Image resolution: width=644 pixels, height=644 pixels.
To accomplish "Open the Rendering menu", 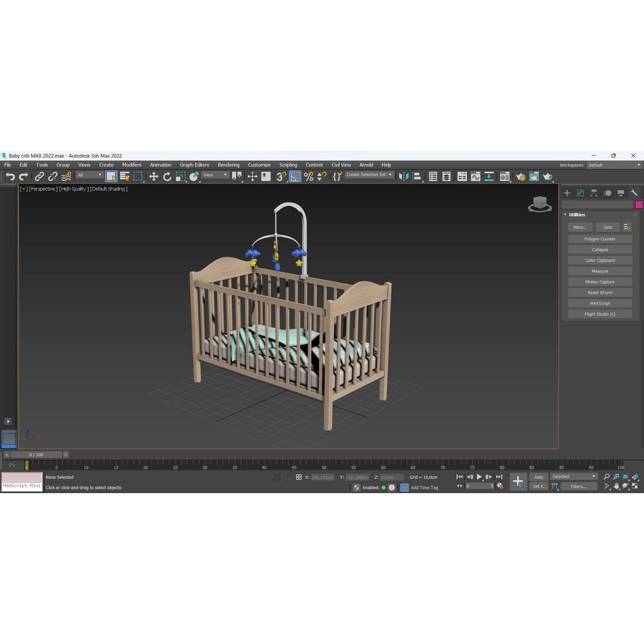I will tap(228, 165).
